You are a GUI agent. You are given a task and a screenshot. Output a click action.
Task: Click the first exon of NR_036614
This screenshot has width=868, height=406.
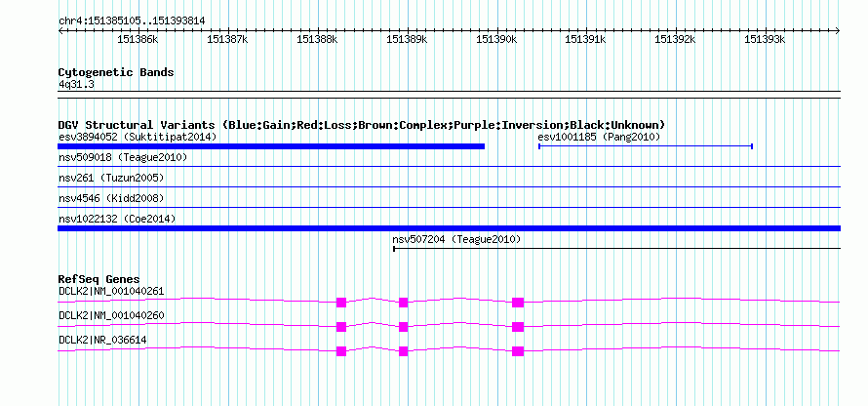[x=341, y=351]
